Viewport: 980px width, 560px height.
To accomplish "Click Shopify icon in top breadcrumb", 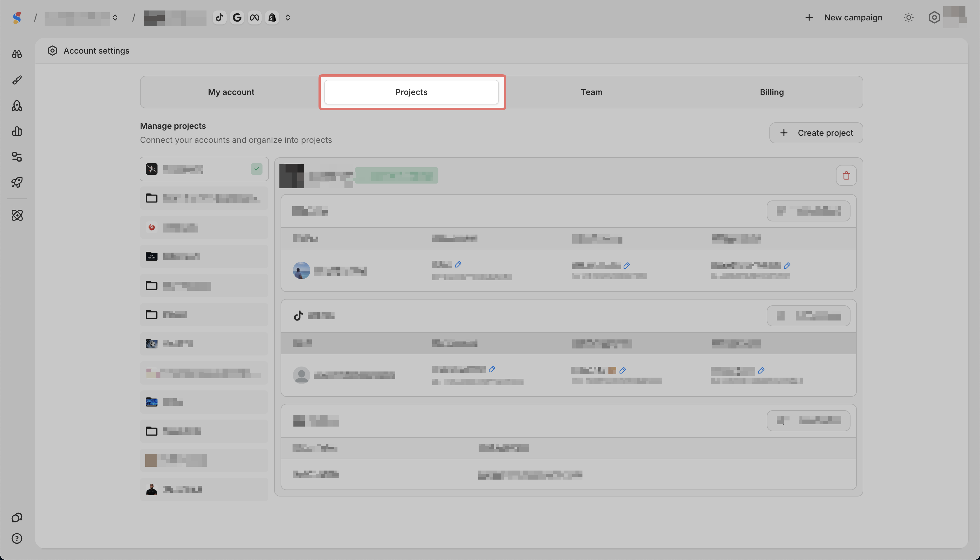I will tap(272, 17).
